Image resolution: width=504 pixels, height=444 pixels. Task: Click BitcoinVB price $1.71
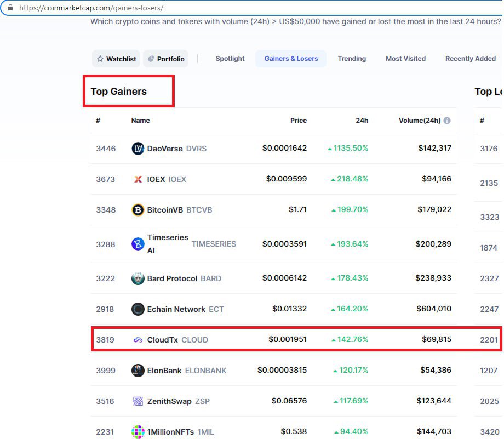click(297, 209)
